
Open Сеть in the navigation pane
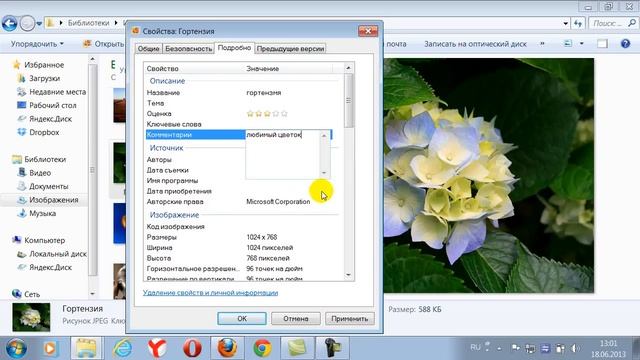pos(26,294)
